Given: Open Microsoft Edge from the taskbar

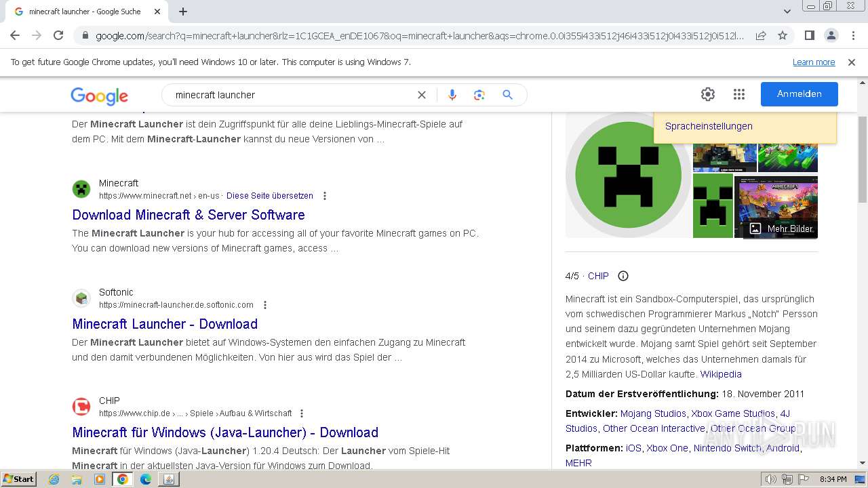Looking at the screenshot, I should point(146,479).
